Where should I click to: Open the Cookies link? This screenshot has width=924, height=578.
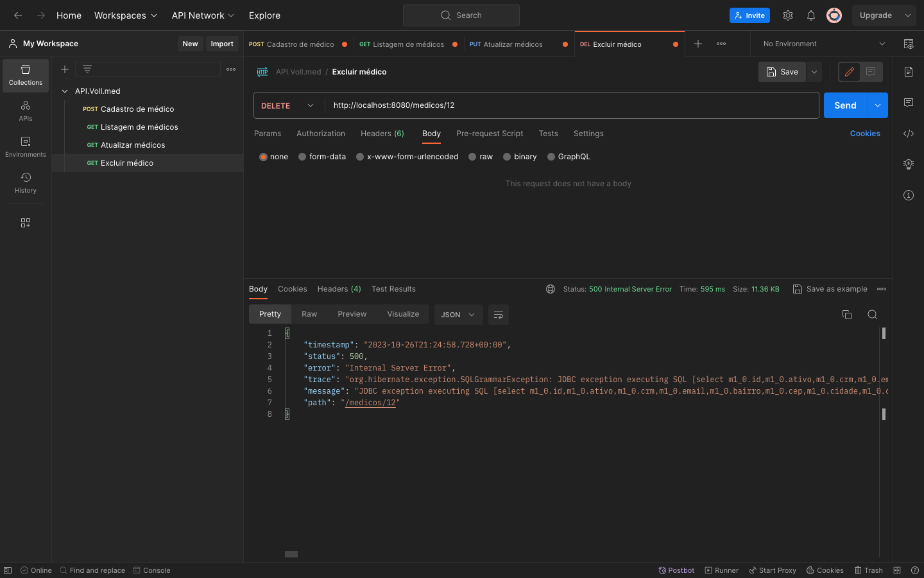tap(865, 134)
